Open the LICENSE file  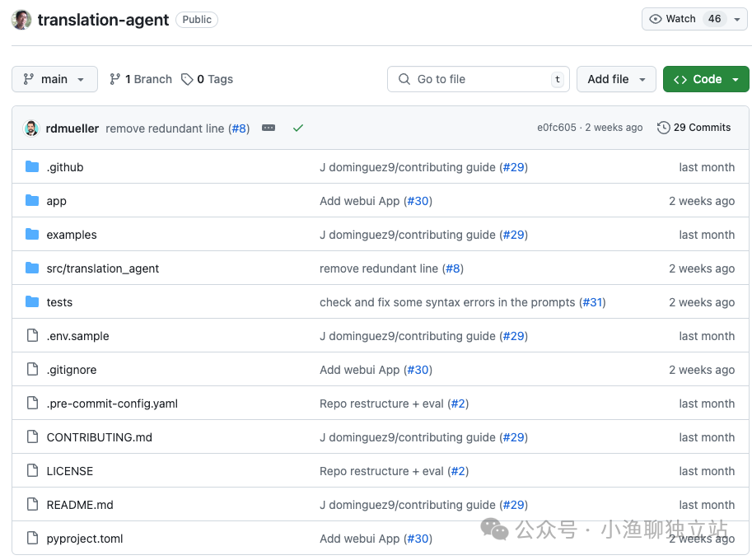point(70,471)
